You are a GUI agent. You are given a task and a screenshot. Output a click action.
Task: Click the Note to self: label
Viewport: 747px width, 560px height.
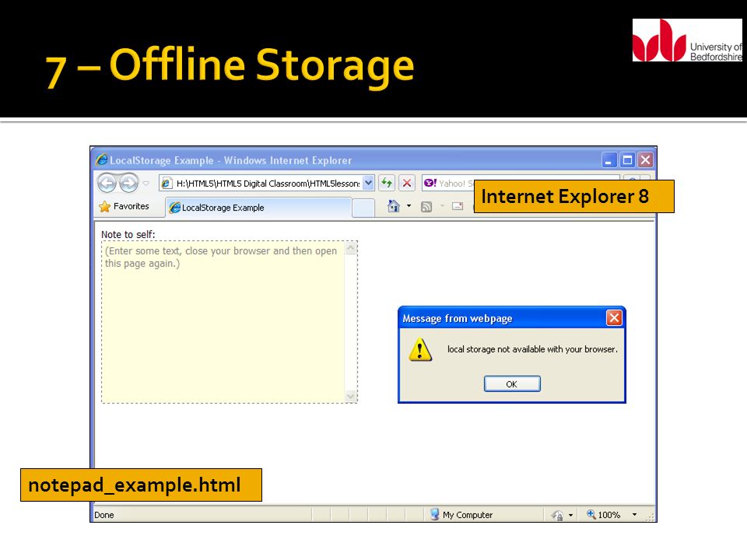coord(128,234)
